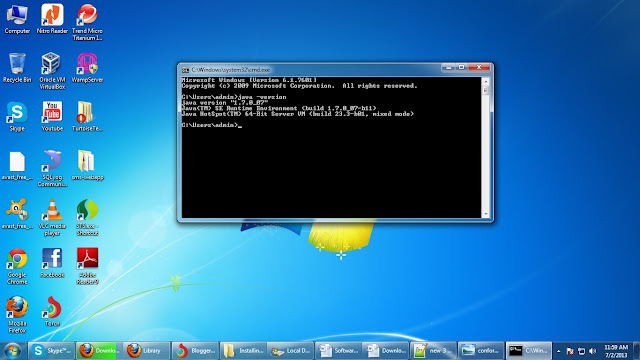Select the Youtube desktop shortcut

pos(52,117)
